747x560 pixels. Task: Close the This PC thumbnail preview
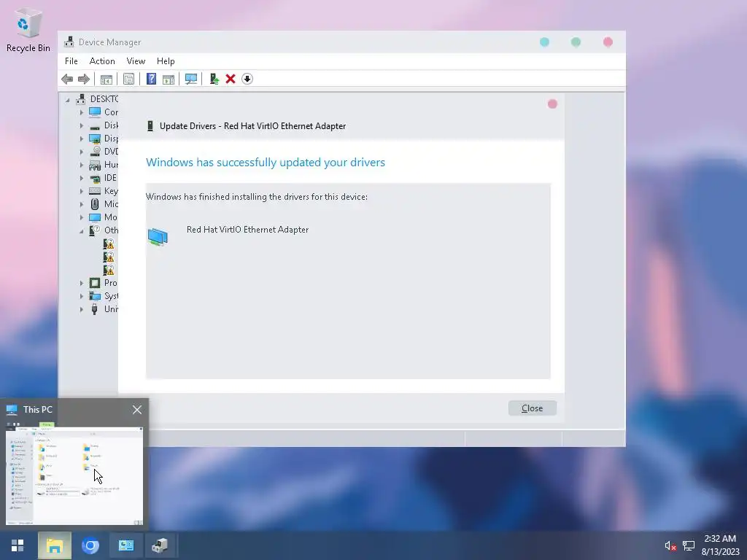(136, 410)
